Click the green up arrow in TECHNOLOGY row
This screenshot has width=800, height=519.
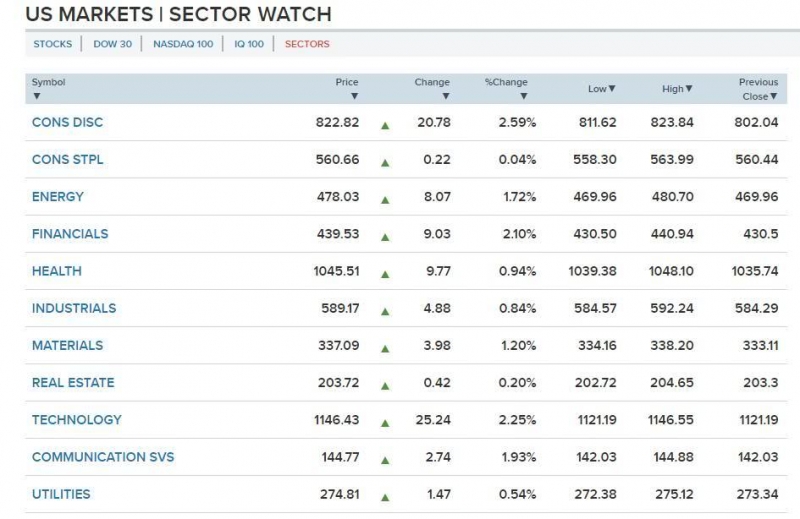tap(384, 421)
